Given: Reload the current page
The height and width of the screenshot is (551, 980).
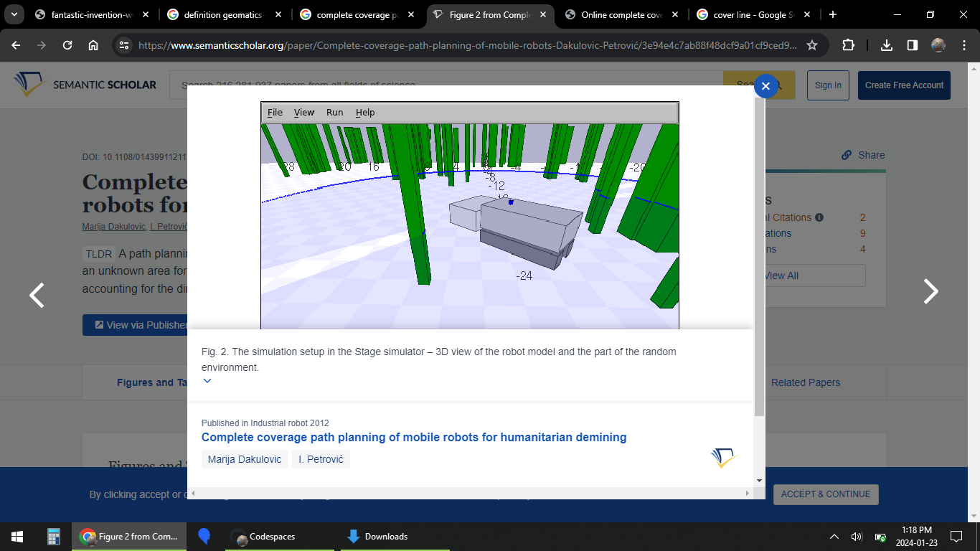Looking at the screenshot, I should [67, 45].
